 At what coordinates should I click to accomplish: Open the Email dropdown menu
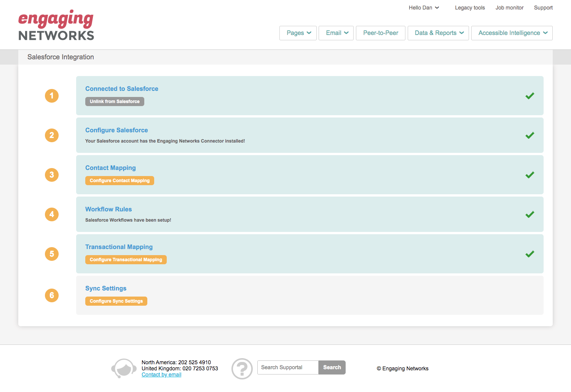point(336,33)
